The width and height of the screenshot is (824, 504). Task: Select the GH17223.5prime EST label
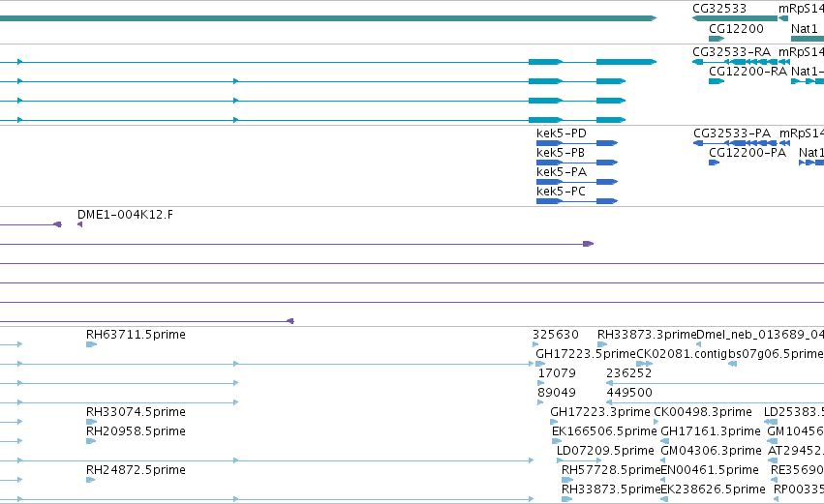point(586,354)
